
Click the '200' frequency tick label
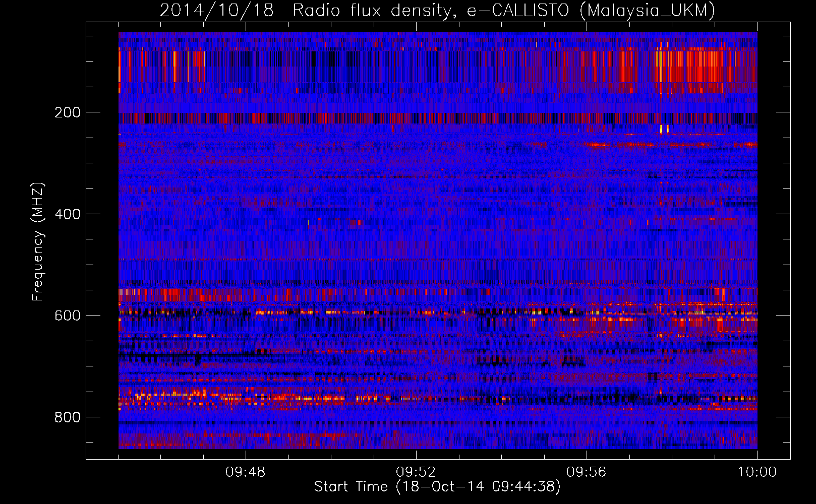coord(68,112)
